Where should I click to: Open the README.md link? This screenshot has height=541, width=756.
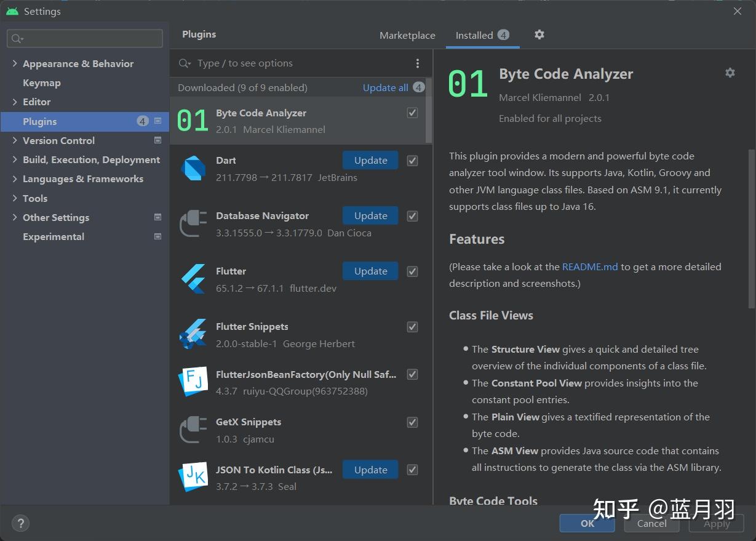(x=590, y=267)
